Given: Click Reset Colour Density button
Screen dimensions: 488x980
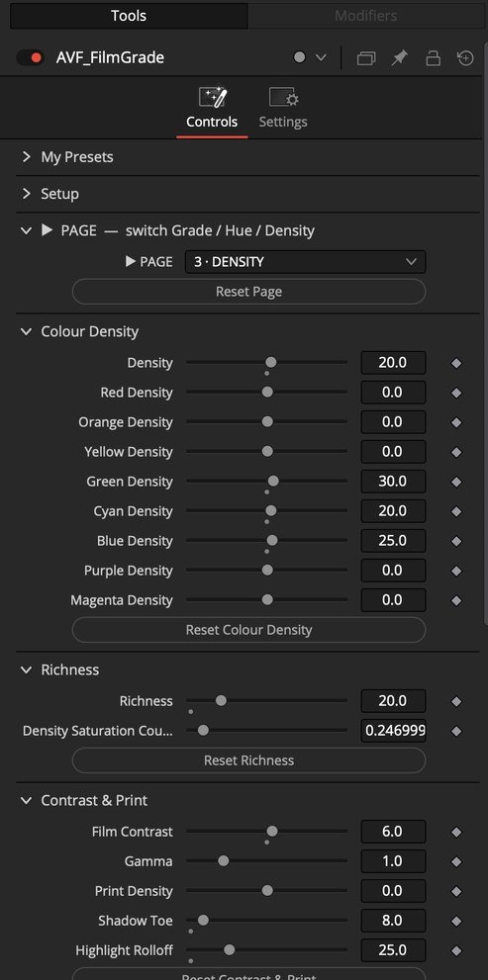Looking at the screenshot, I should [x=249, y=629].
